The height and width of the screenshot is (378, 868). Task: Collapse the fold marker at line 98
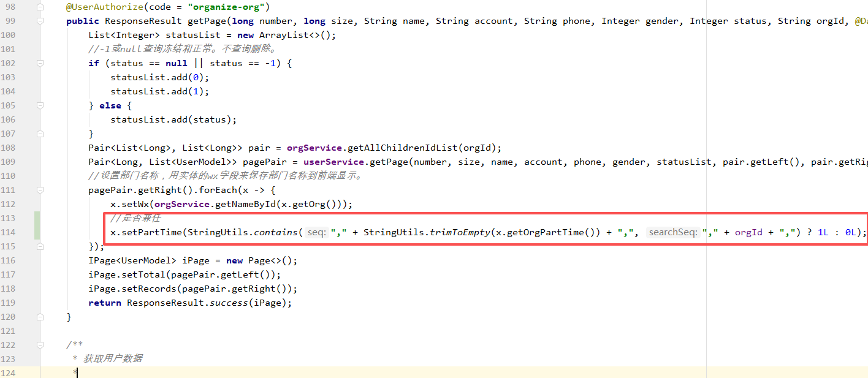tap(40, 7)
